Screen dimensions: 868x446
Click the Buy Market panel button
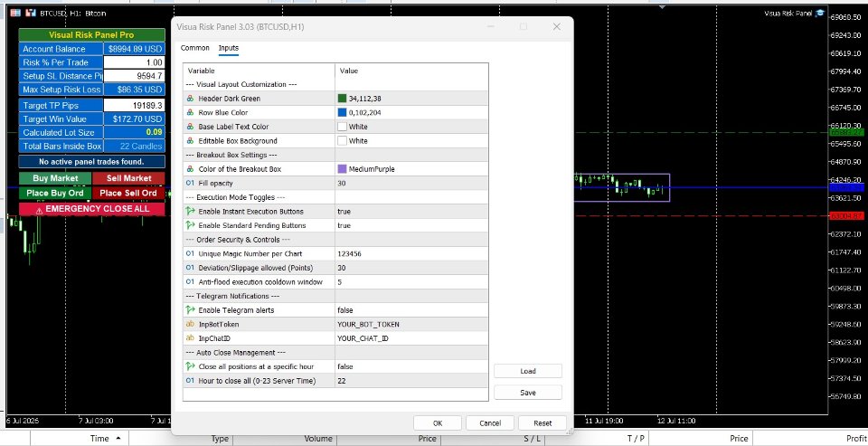pos(55,178)
